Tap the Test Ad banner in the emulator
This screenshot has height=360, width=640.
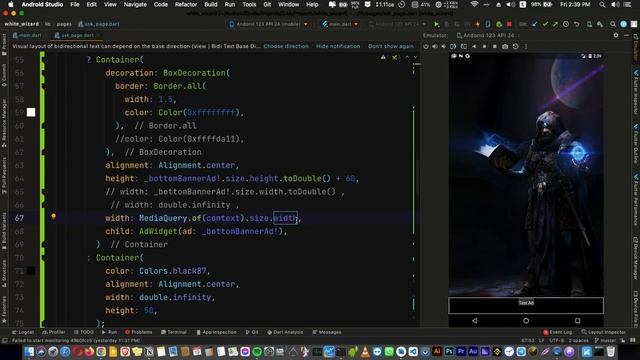point(526,305)
